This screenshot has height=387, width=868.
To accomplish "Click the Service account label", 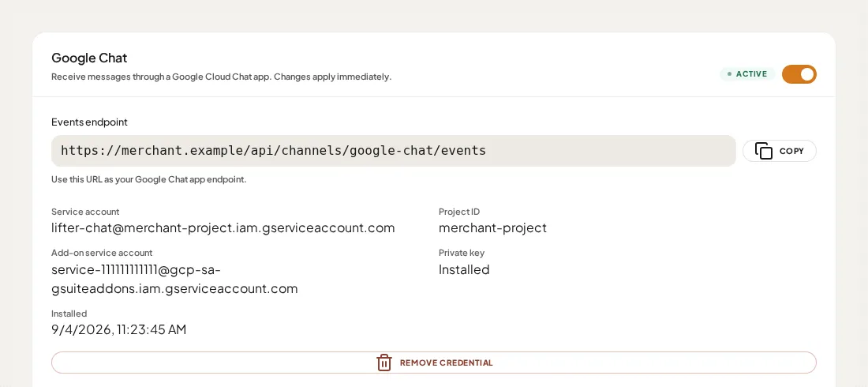I will tap(85, 212).
